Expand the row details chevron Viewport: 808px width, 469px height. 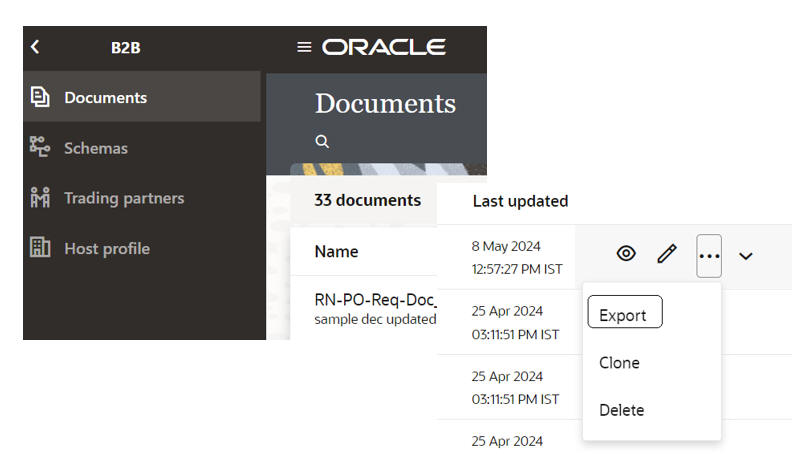pyautogui.click(x=746, y=256)
